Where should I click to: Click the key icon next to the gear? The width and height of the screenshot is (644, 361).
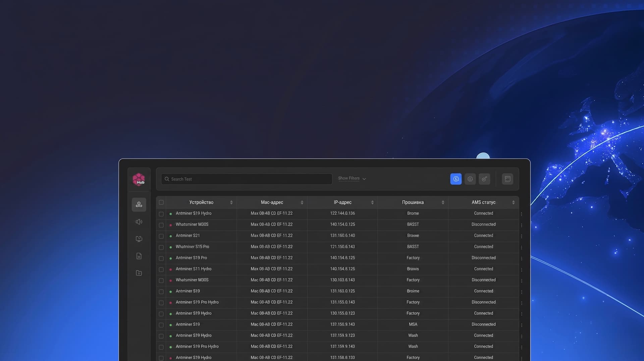pos(484,179)
